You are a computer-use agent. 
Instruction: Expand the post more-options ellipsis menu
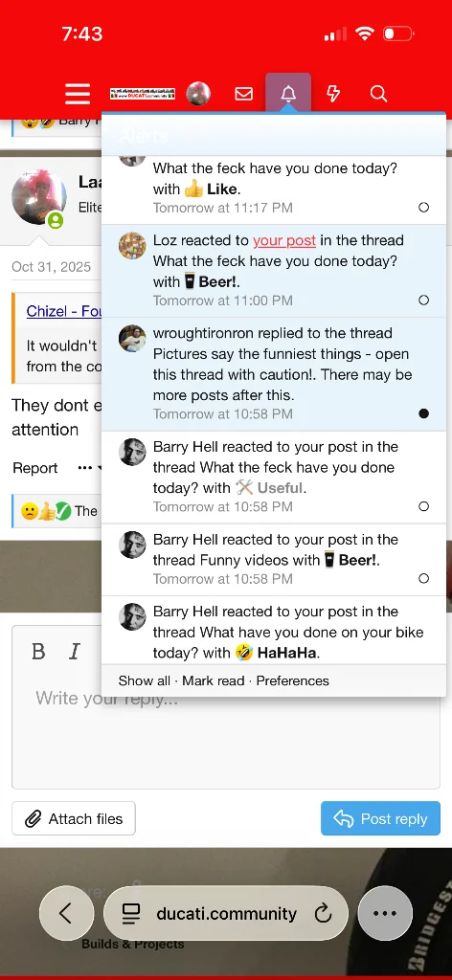85,467
